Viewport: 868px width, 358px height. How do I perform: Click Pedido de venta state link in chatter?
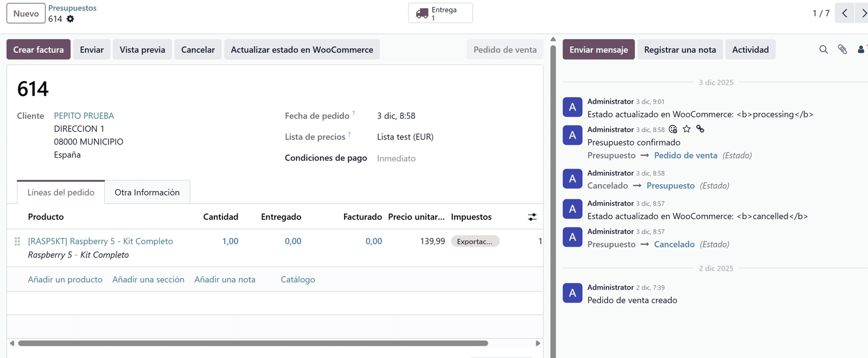tap(686, 155)
